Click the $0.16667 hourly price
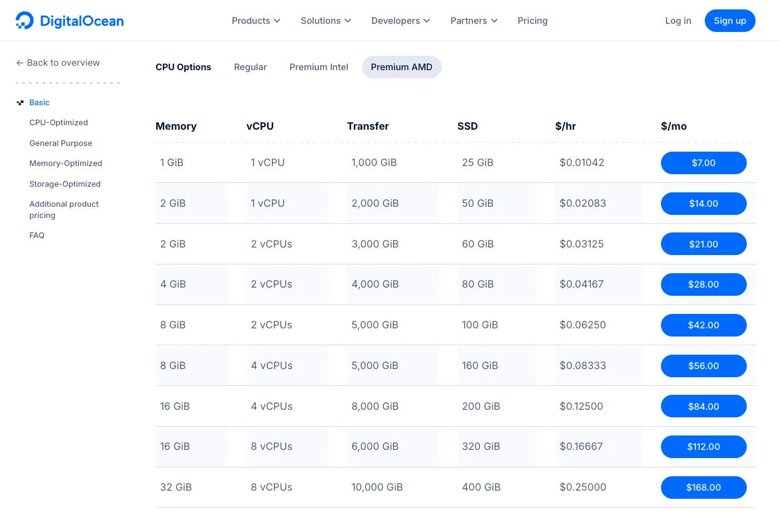The image size is (780, 532). click(x=581, y=446)
